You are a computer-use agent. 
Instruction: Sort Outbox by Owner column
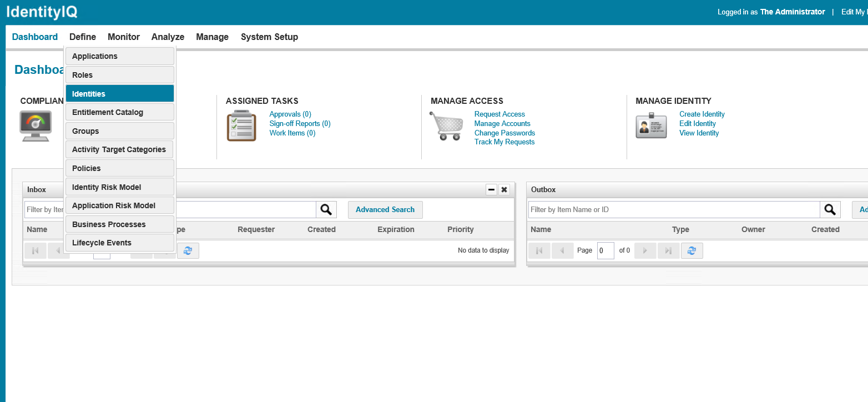[753, 229]
